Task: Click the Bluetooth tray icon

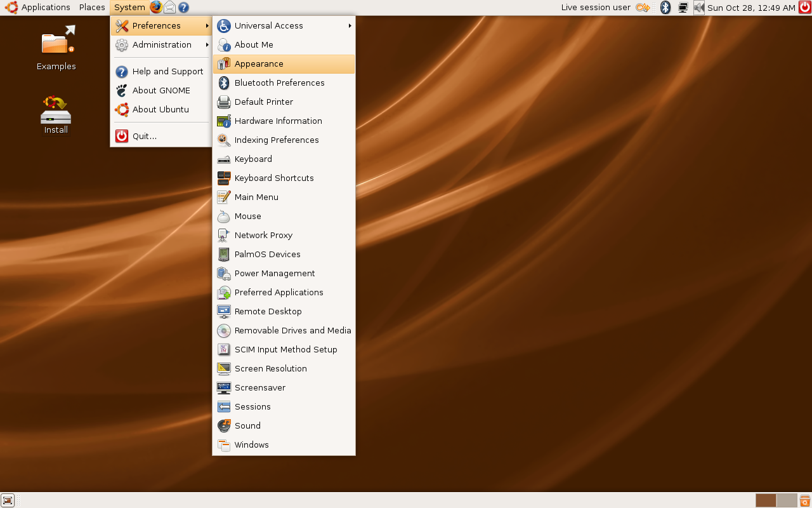Action: (665, 8)
